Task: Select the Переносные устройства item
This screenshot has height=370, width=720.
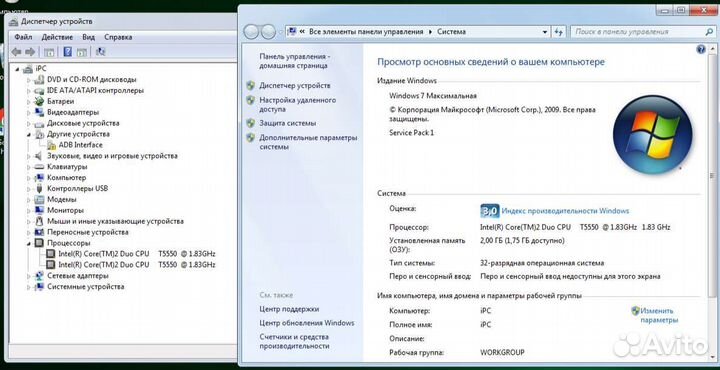Action: (x=88, y=232)
